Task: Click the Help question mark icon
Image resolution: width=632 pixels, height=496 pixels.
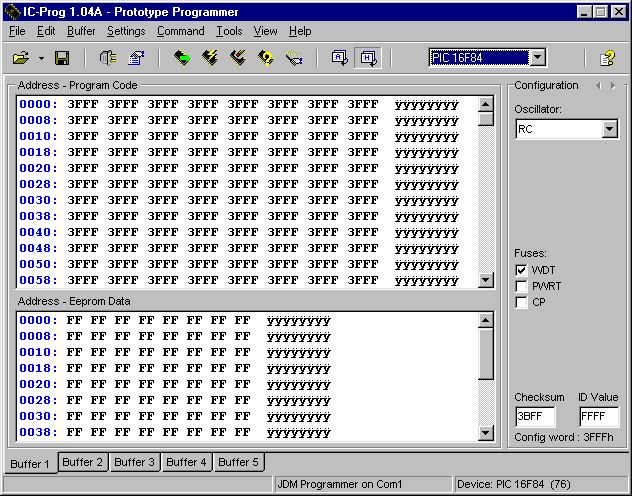Action: click(x=606, y=59)
